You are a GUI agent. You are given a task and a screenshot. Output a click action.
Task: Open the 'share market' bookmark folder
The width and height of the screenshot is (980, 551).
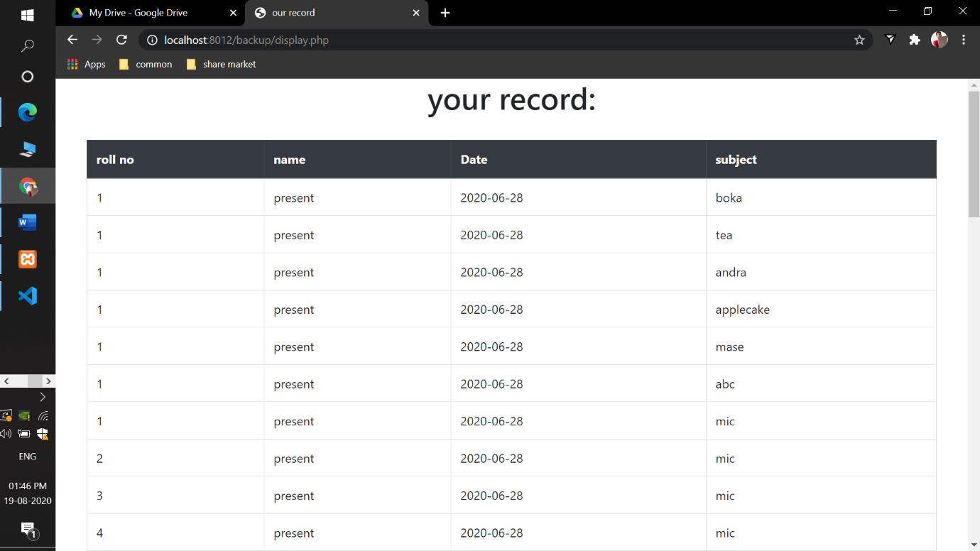220,64
